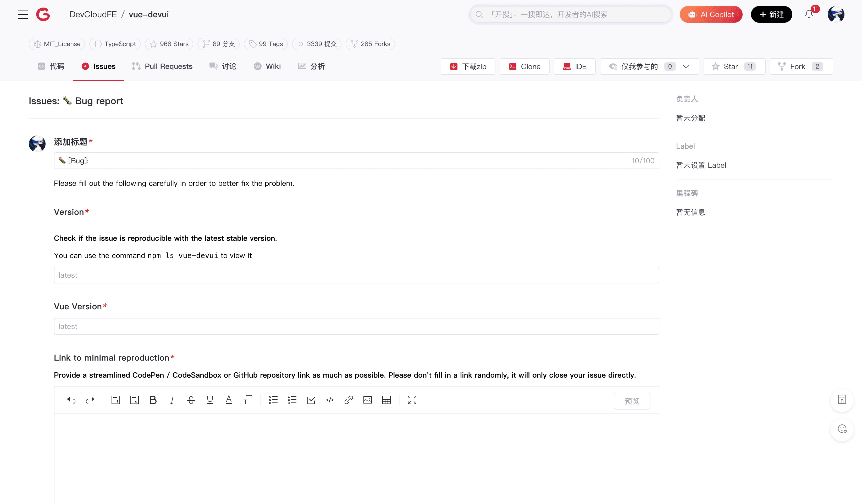This screenshot has width=862, height=504.
Task: Expand the 仅我参与的 dropdown
Action: tap(686, 66)
